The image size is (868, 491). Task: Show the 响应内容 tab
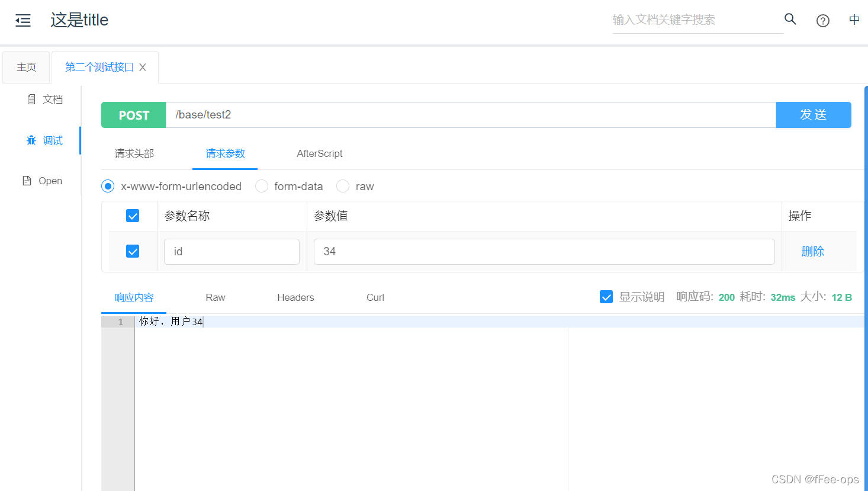coord(134,297)
